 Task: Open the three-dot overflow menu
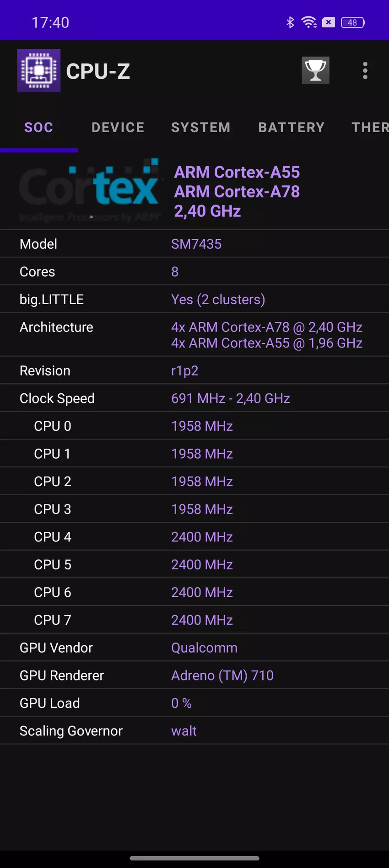[x=365, y=70]
